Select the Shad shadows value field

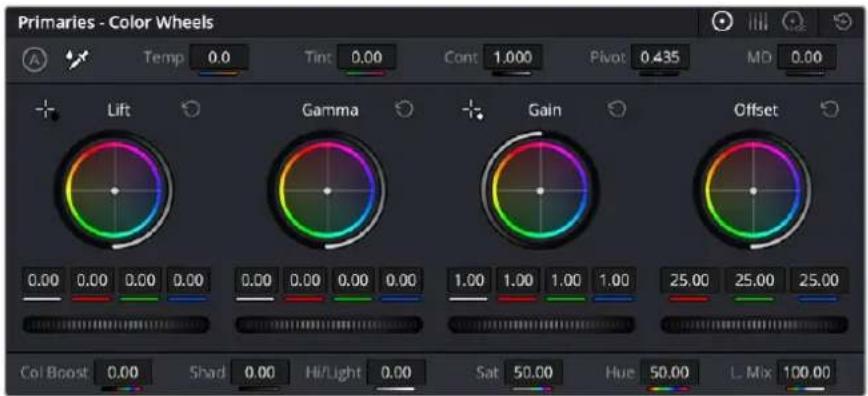[260, 372]
